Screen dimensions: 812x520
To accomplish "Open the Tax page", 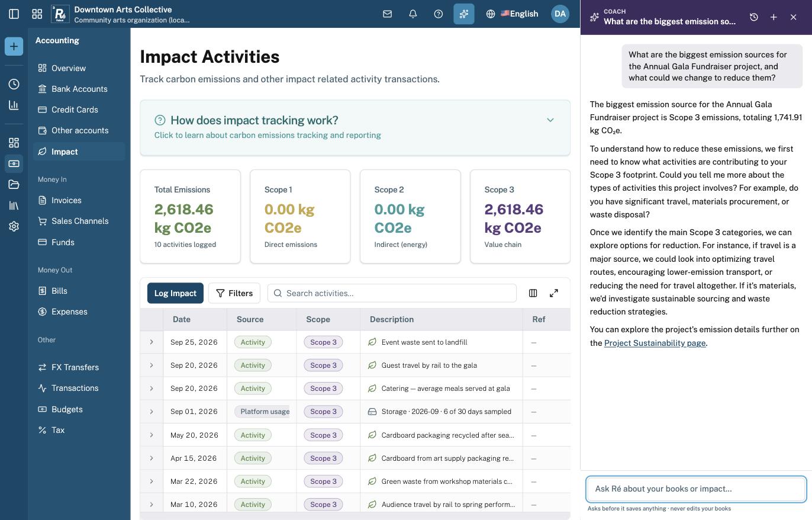I will tap(79, 430).
